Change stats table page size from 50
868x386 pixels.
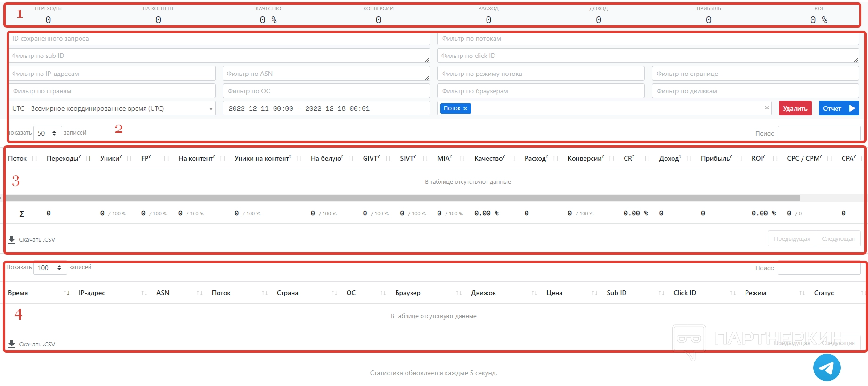[x=48, y=133]
